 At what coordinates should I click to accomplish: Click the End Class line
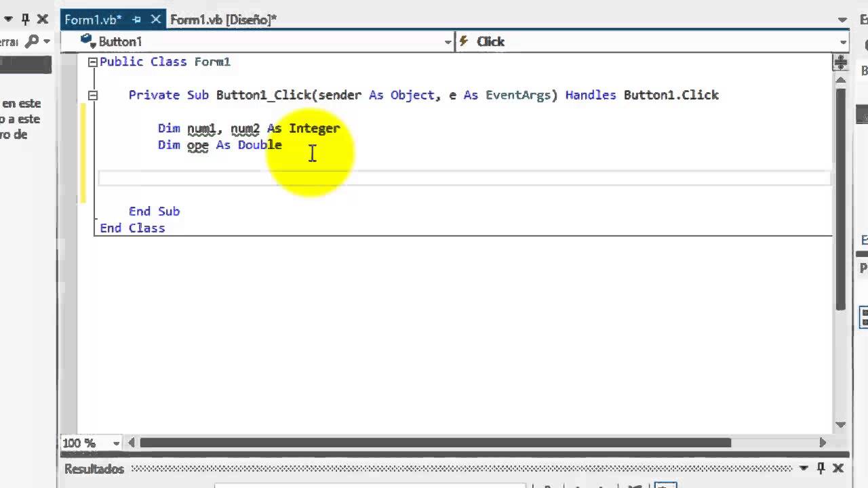pyautogui.click(x=132, y=228)
